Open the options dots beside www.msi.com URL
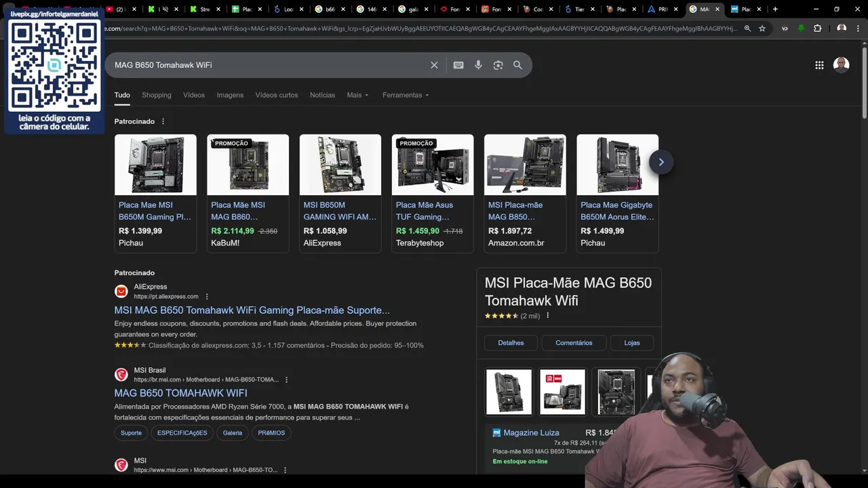Image resolution: width=868 pixels, height=488 pixels. point(285,470)
